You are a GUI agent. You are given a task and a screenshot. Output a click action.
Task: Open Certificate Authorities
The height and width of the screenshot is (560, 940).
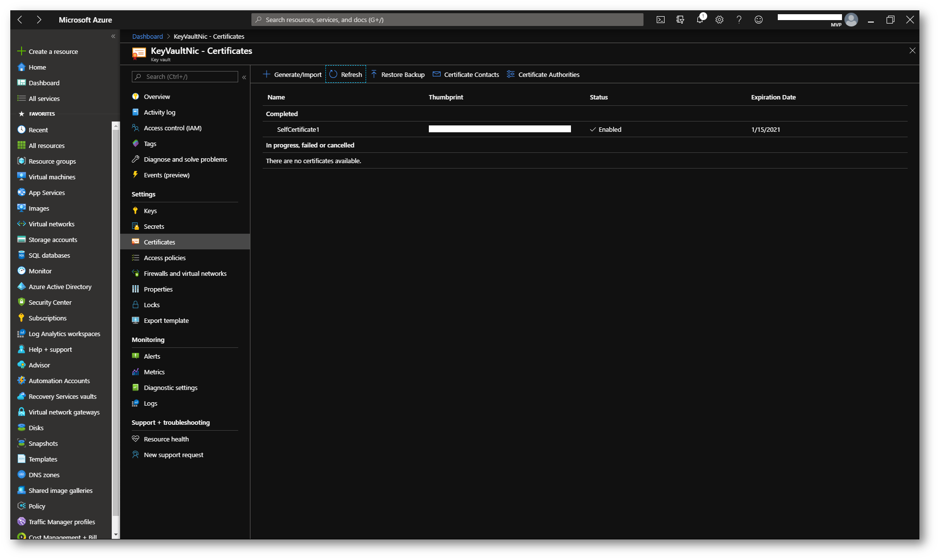(x=543, y=74)
